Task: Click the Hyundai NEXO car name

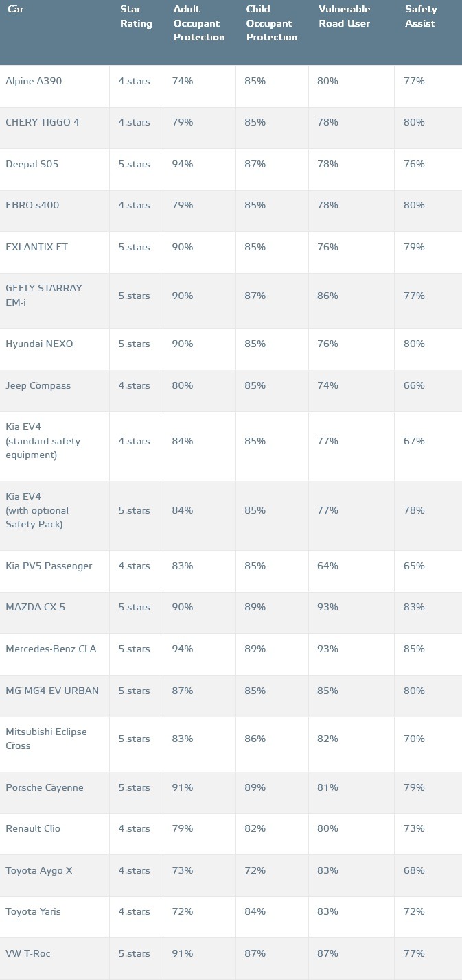Action: click(39, 344)
